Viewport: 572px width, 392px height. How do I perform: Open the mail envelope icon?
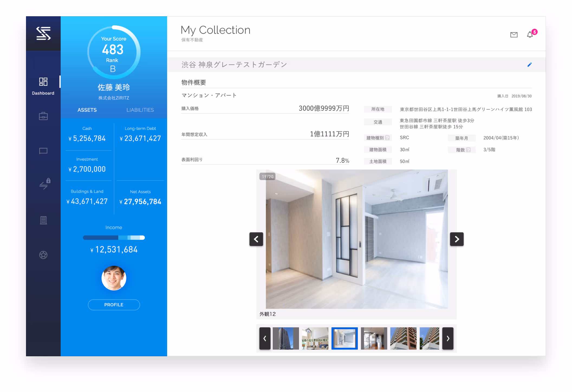pyautogui.click(x=514, y=35)
